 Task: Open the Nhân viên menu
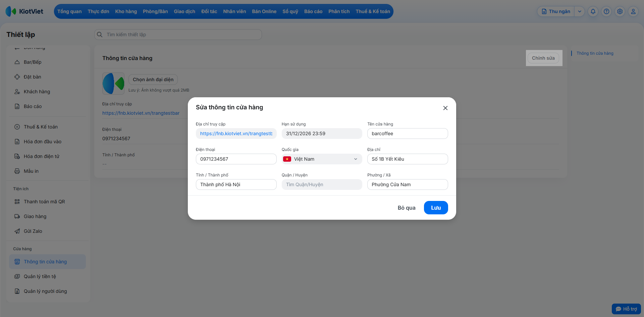pyautogui.click(x=234, y=11)
